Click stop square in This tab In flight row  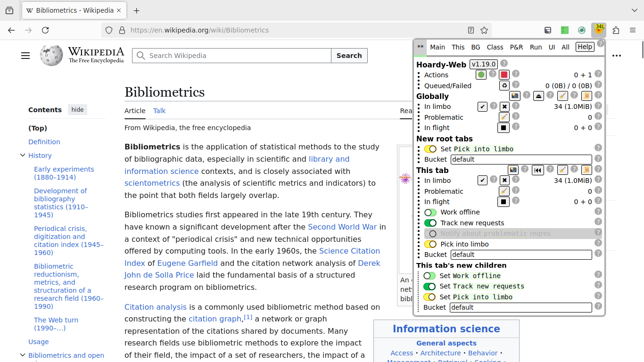pyautogui.click(x=504, y=202)
